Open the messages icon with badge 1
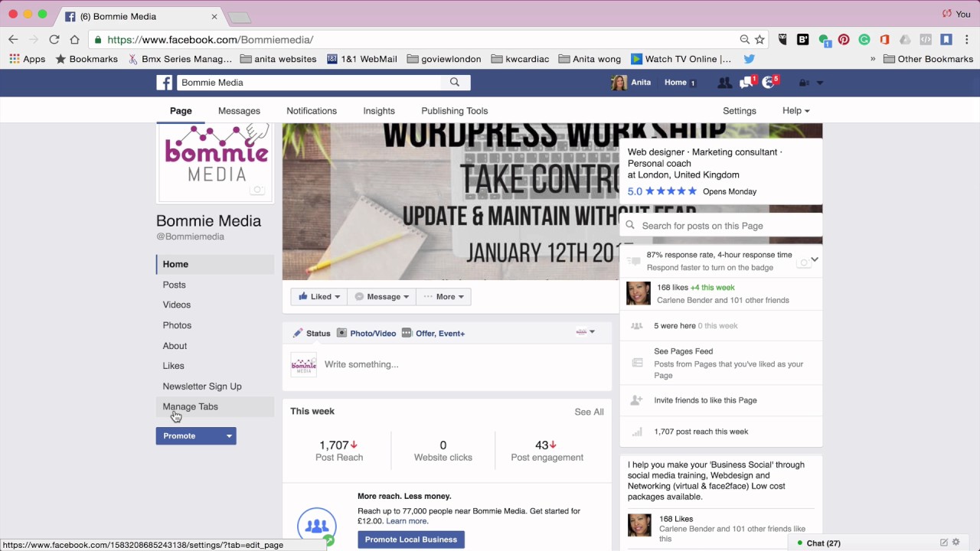 click(x=746, y=83)
